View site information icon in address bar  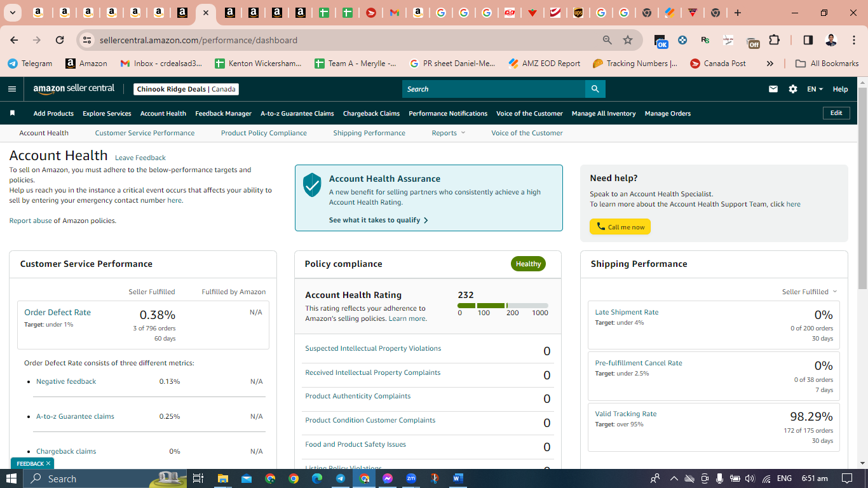click(87, 40)
